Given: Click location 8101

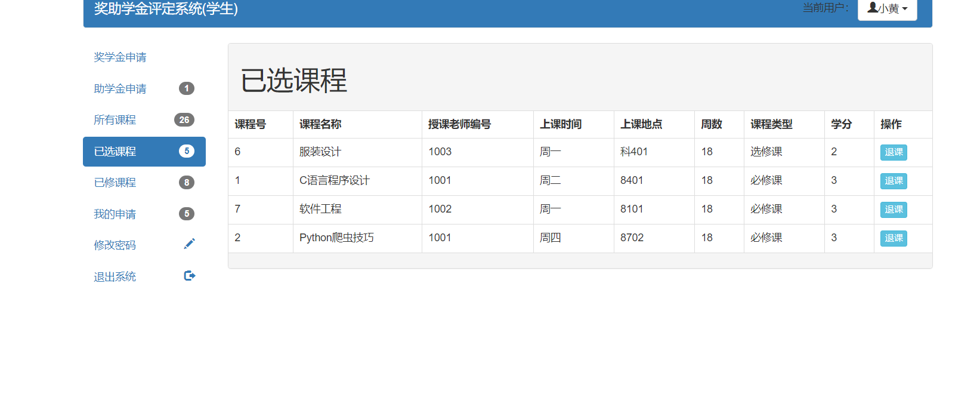Looking at the screenshot, I should (632, 209).
